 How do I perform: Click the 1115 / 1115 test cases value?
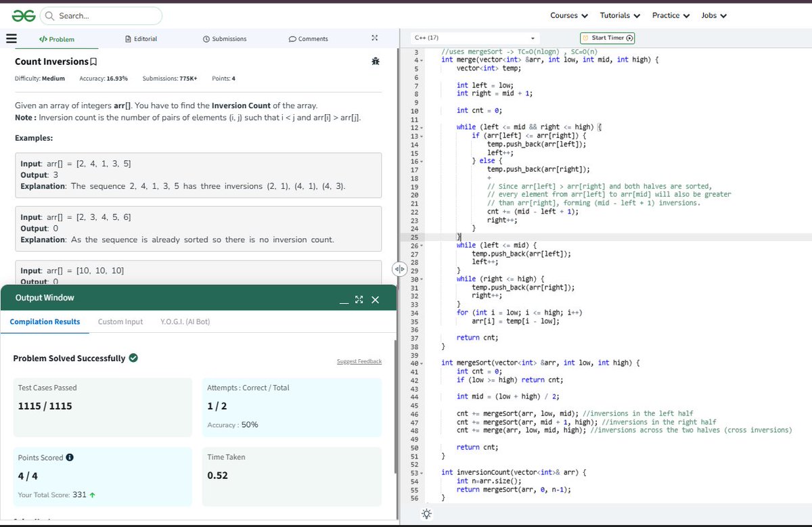click(45, 407)
